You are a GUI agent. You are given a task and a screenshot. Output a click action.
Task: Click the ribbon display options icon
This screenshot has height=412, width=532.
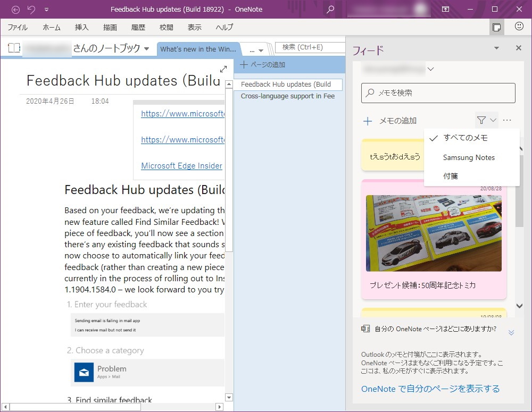click(445, 9)
